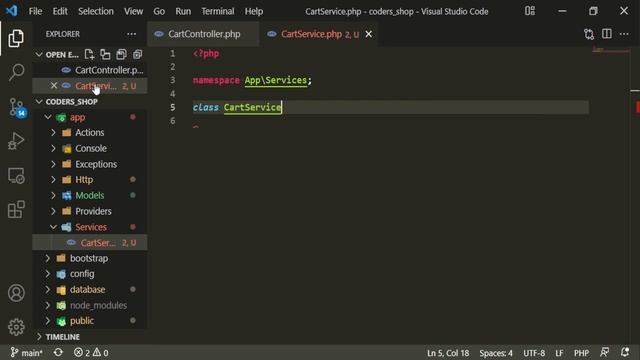Open the Accounts menu icon
The image size is (640, 360).
click(x=16, y=293)
